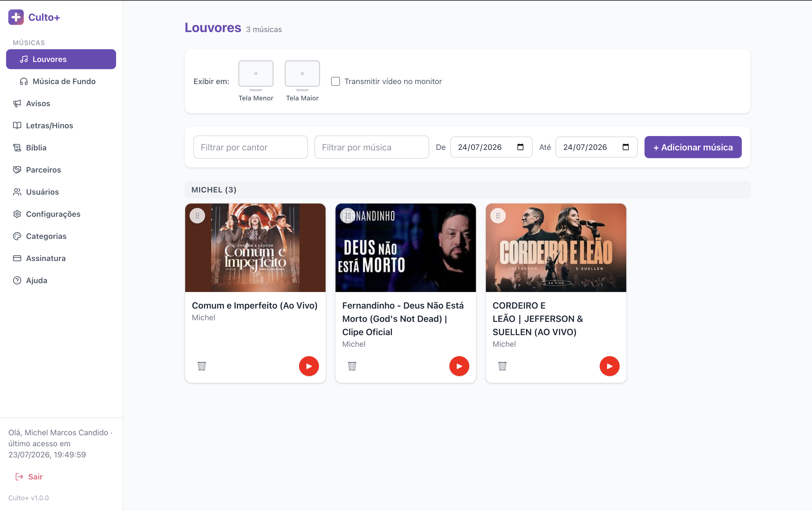The height and width of the screenshot is (511, 812).
Task: Play Comum e Imperfeito (Ao Vivo)
Action: click(309, 366)
